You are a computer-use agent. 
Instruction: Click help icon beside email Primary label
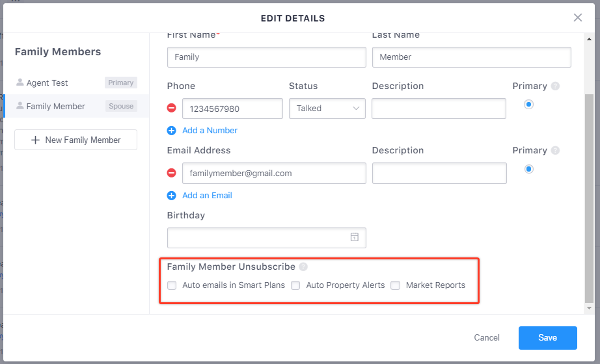555,150
